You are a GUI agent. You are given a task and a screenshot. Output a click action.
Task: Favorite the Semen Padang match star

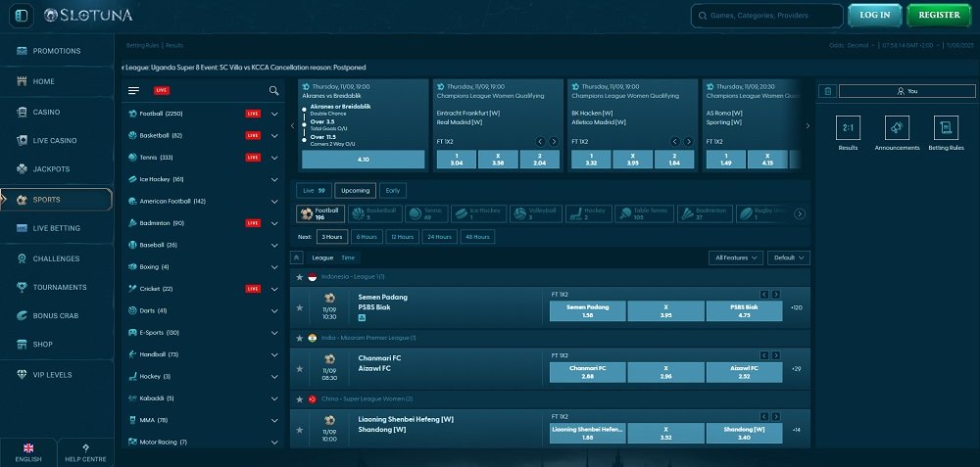pyautogui.click(x=299, y=307)
